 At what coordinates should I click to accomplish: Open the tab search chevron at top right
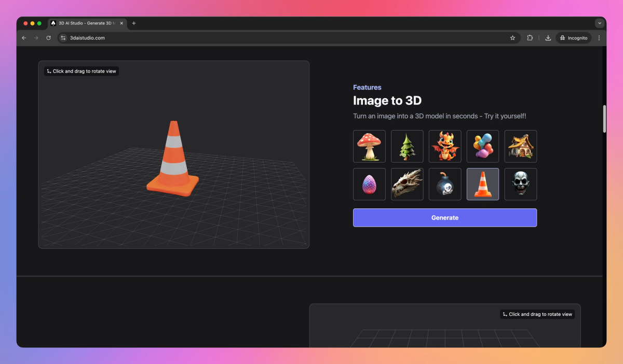point(599,23)
